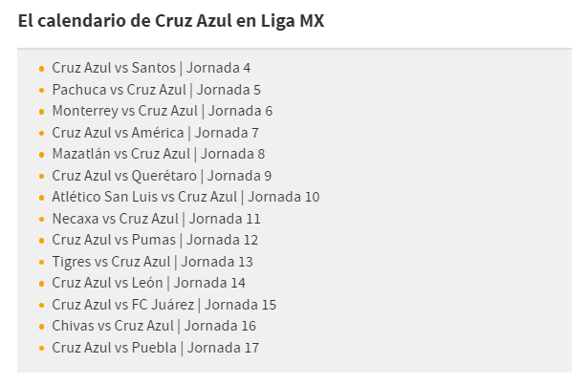Click the heading "El calendario de Cruz Azul en Liga MX"
Viewport: 588px width, 385px height.
pyautogui.click(x=171, y=21)
